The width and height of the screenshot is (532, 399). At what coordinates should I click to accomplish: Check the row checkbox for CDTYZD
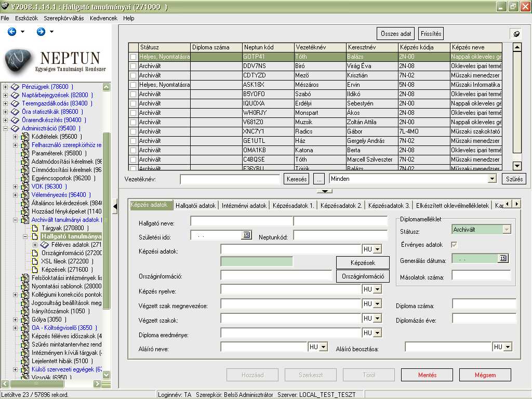[134, 76]
